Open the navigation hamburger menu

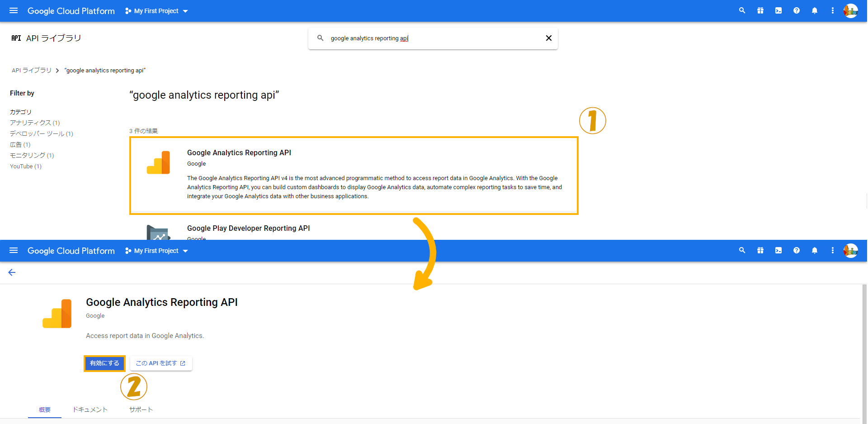pos(13,11)
